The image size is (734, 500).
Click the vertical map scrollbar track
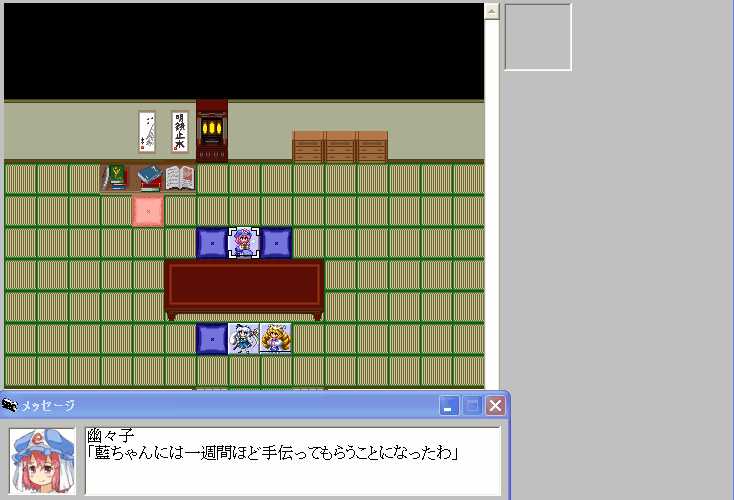tap(492, 204)
